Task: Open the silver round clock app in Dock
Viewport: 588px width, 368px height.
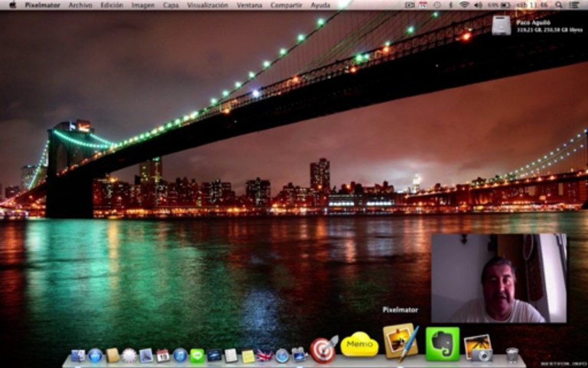Action: click(x=129, y=355)
